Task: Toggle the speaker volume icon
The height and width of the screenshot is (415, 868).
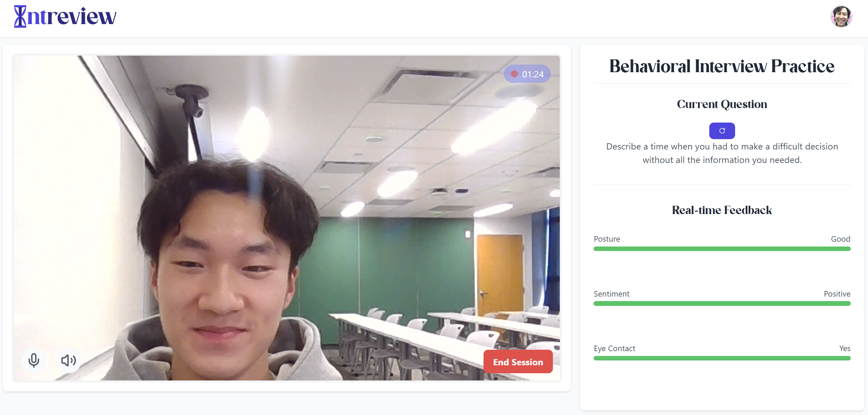Action: point(68,360)
